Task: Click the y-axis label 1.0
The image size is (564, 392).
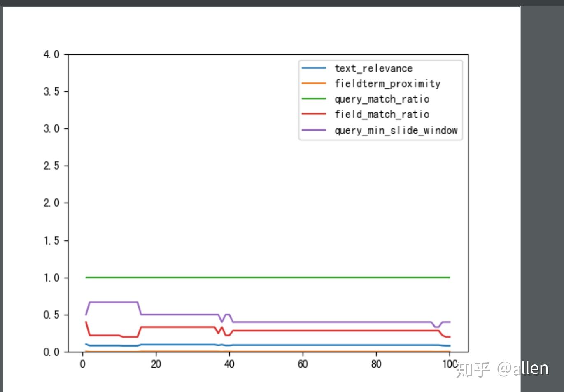Action: click(x=51, y=278)
